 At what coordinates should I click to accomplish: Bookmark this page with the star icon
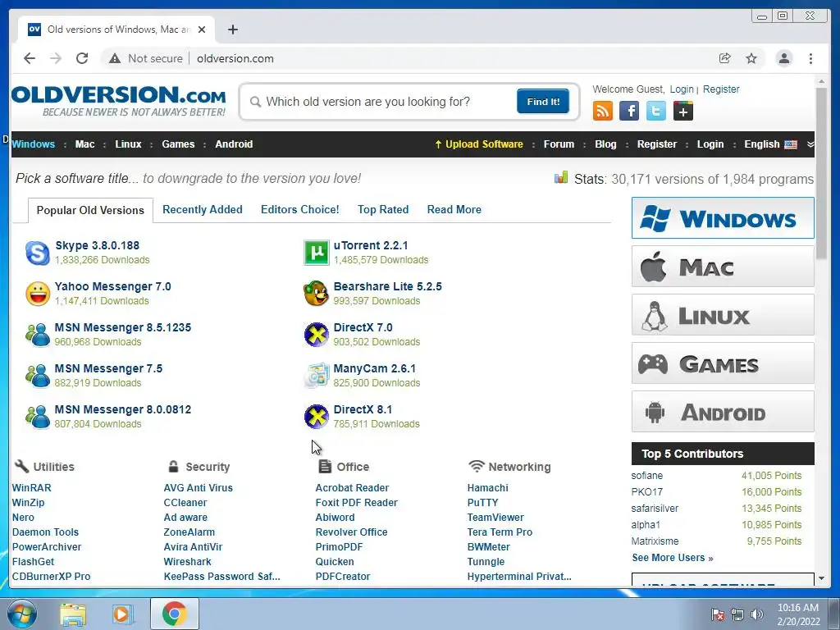tap(751, 58)
